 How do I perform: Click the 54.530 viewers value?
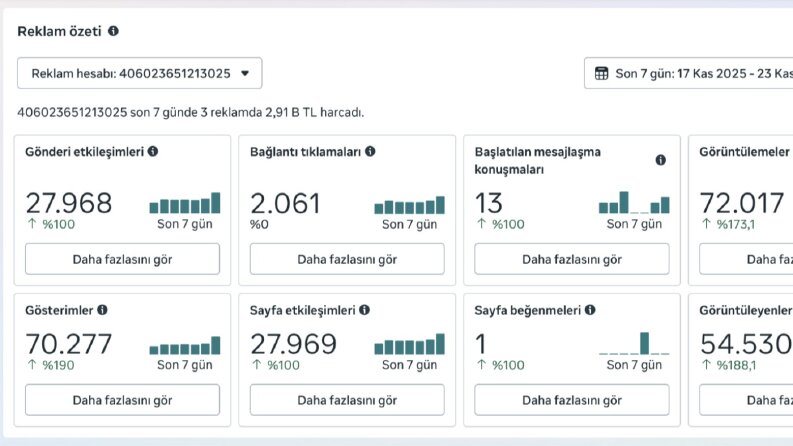746,344
